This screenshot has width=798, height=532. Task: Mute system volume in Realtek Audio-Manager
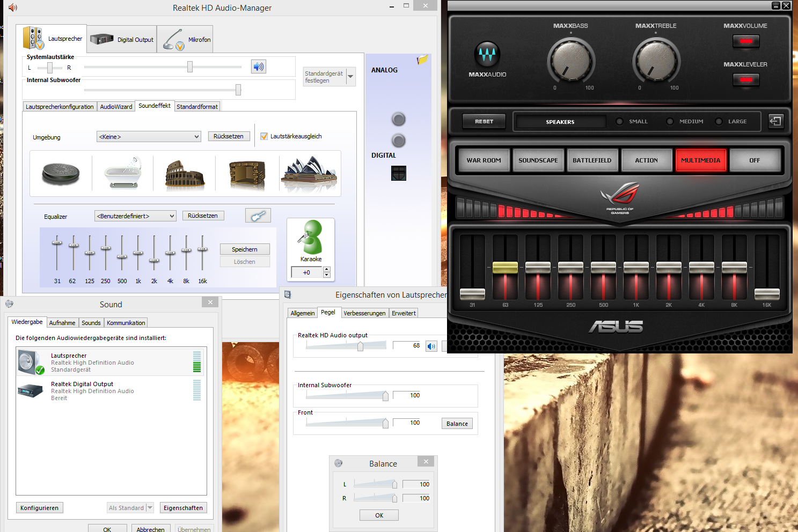[259, 66]
